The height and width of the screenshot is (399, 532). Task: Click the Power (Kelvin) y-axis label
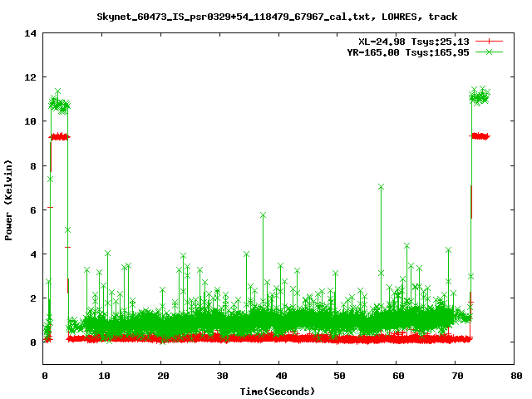(8, 200)
